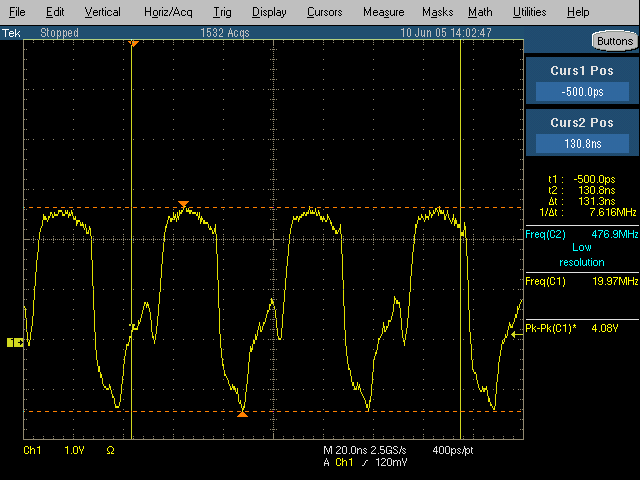Select the Pk-Pk(C1) 4.08V readout
640x480 pixels.
pos(572,328)
